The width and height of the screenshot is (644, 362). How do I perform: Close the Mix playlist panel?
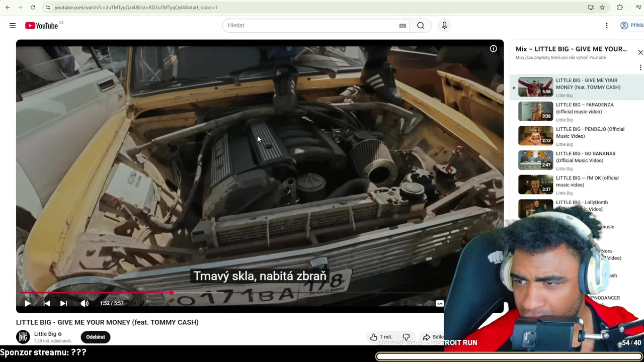point(640,52)
